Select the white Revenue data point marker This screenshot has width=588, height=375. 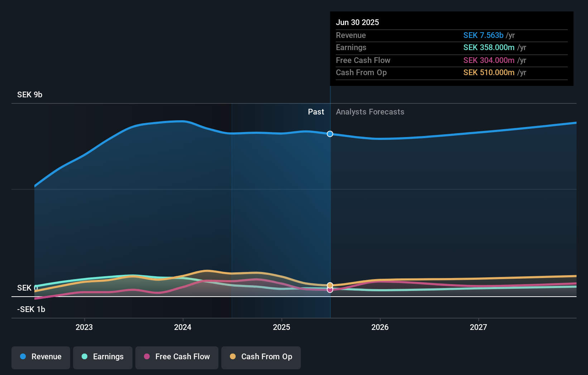point(330,134)
